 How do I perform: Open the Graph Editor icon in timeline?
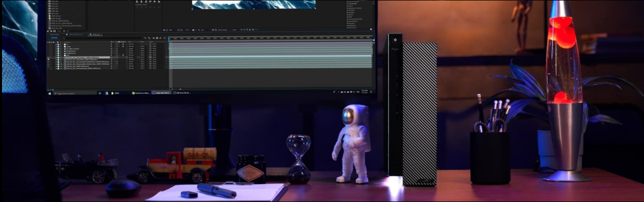point(165,38)
